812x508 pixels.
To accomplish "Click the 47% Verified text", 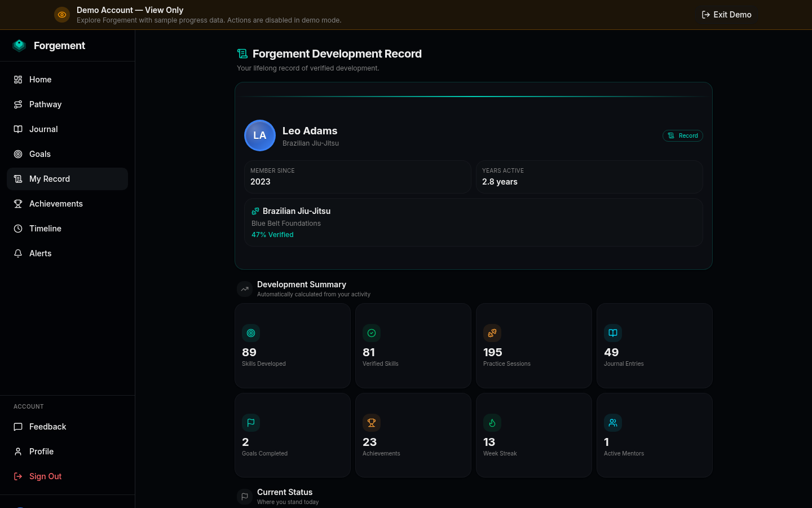I will tap(272, 235).
